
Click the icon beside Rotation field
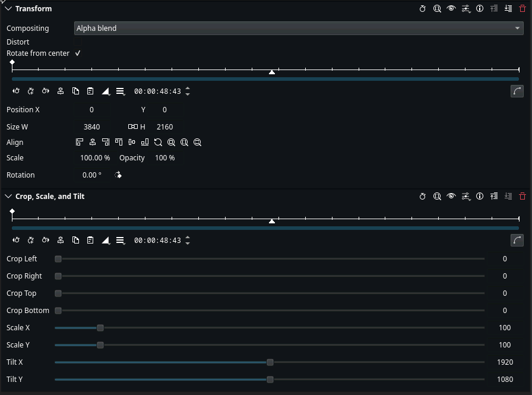(x=118, y=175)
